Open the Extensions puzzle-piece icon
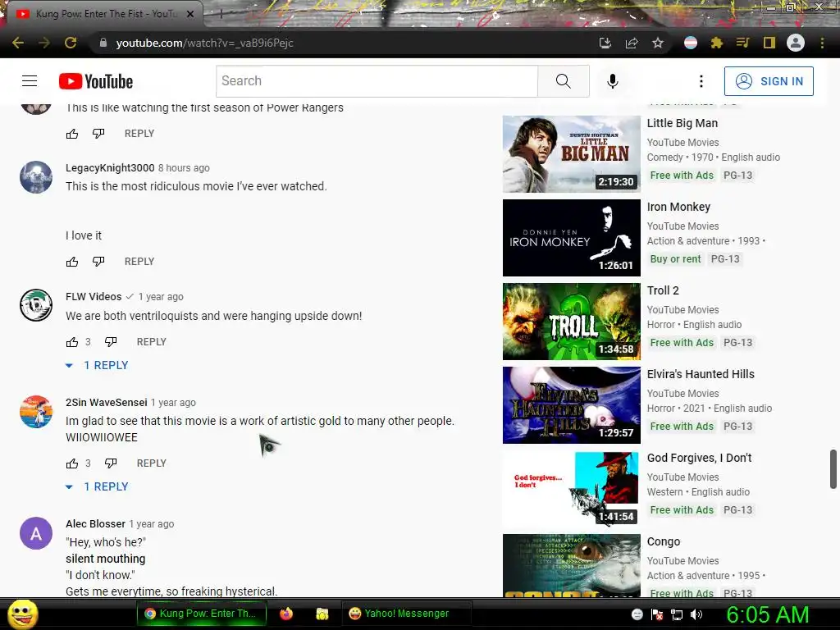This screenshot has width=840, height=630. coord(717,43)
